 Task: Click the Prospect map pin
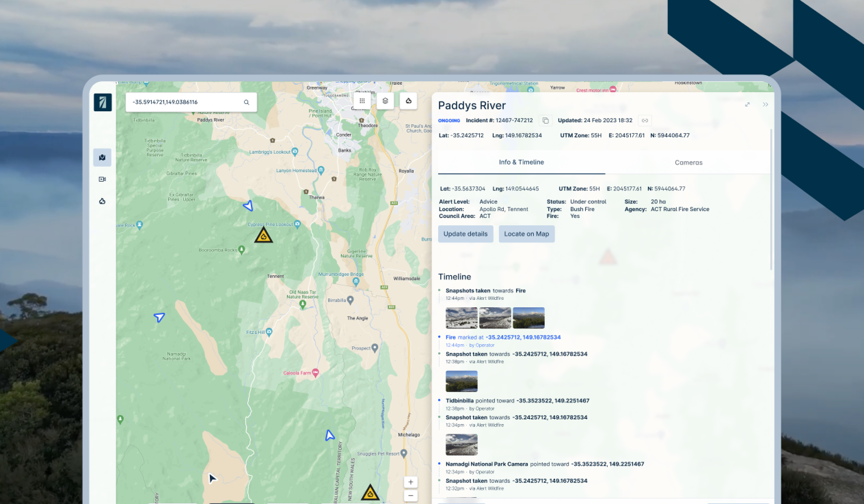[x=375, y=348]
